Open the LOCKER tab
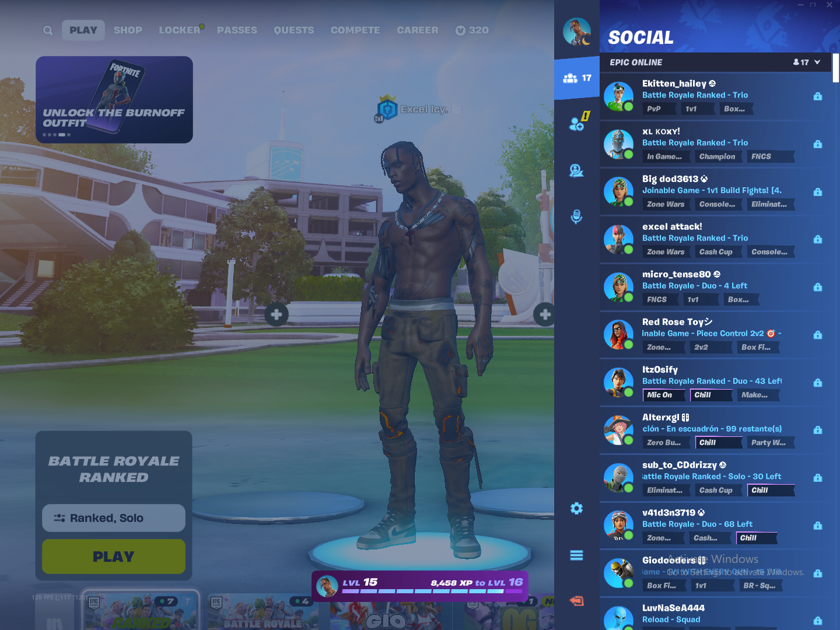 coord(180,30)
